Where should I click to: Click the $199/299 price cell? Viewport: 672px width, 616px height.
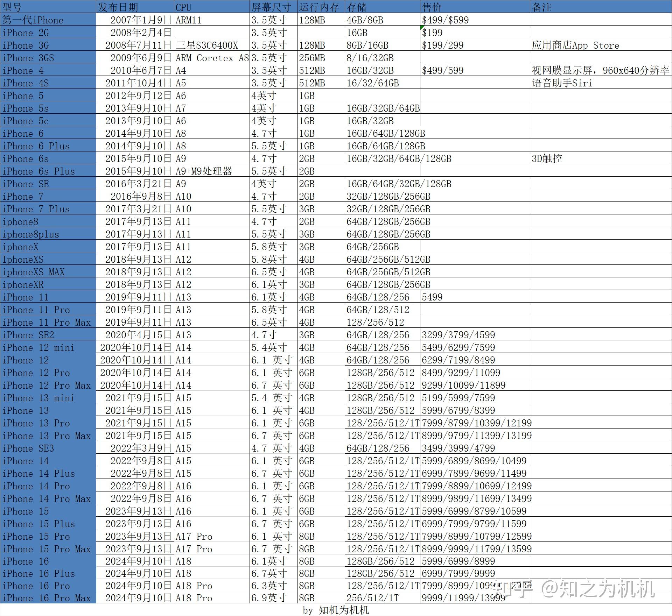pyautogui.click(x=475, y=45)
